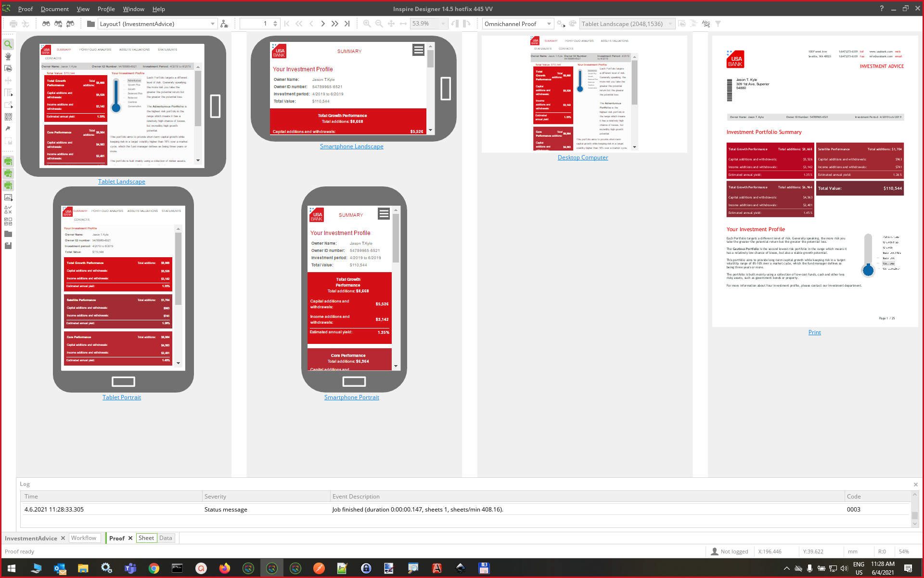
Task: Click the Desktop Computer link
Action: point(583,158)
